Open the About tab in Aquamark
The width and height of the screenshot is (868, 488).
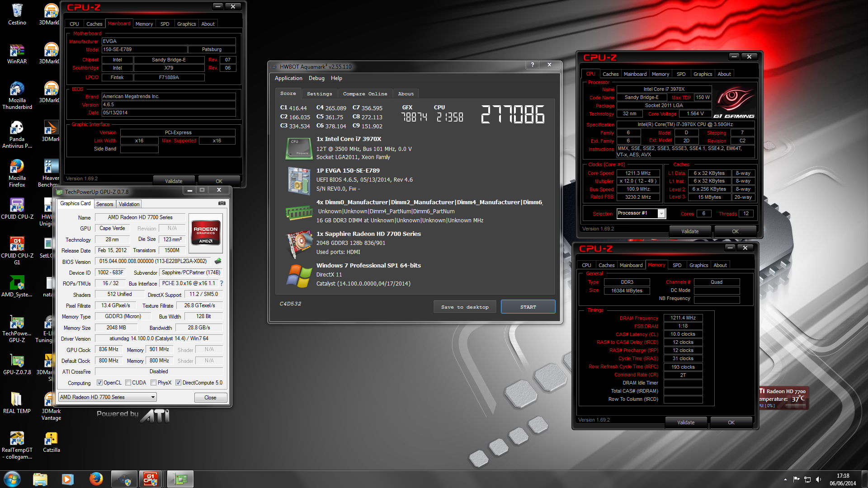pyautogui.click(x=406, y=94)
